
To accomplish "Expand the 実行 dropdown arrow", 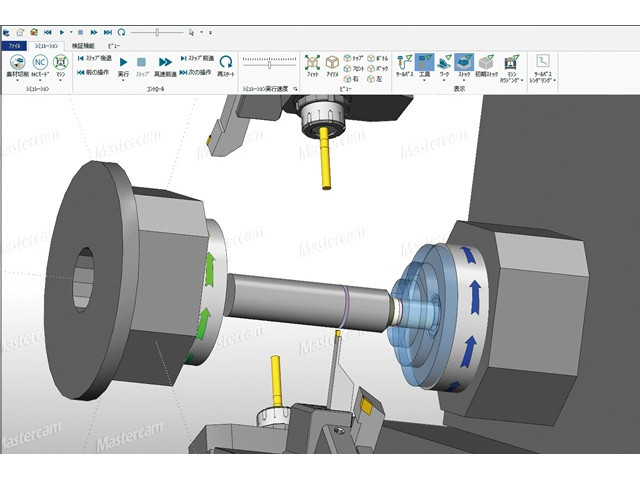I will tap(123, 80).
